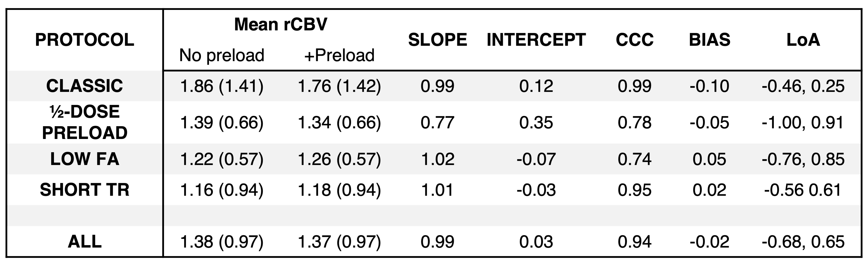Select the +Preload subheader

tap(339, 55)
